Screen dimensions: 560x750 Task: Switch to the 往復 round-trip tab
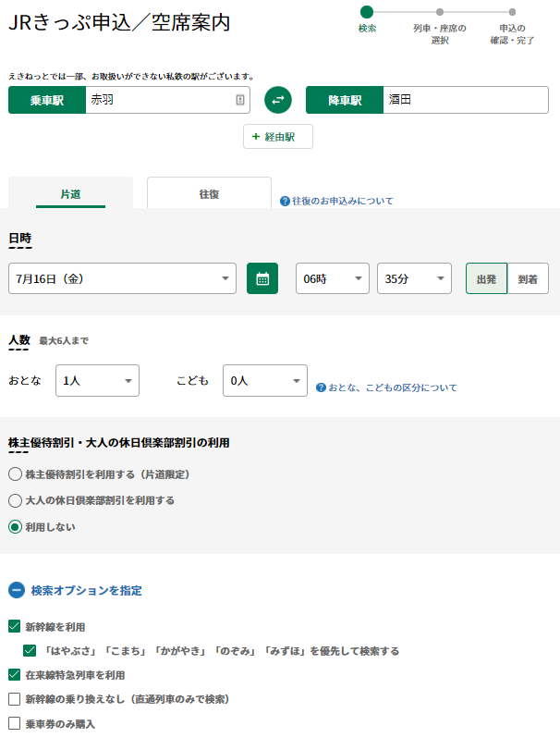coord(209,193)
